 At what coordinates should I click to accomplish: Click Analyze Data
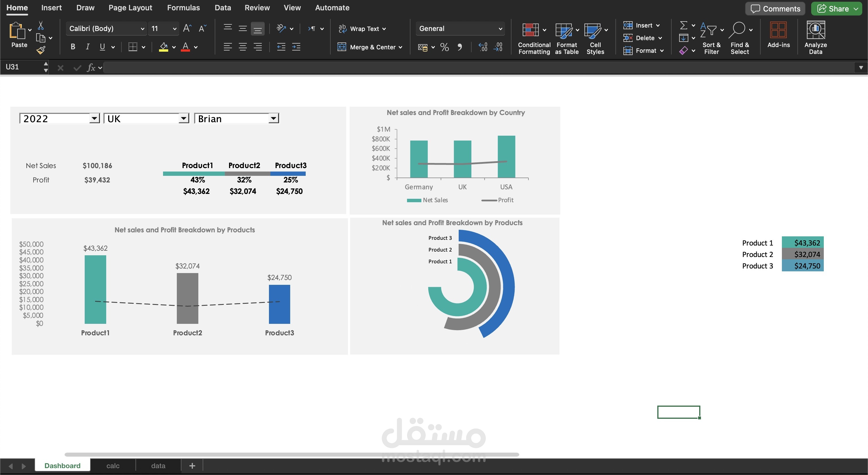pos(815,38)
